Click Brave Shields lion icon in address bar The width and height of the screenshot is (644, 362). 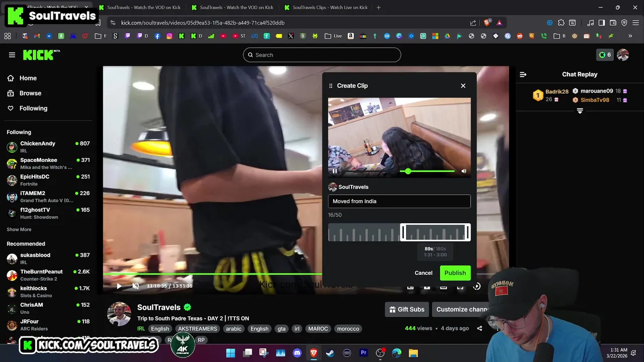point(487,23)
